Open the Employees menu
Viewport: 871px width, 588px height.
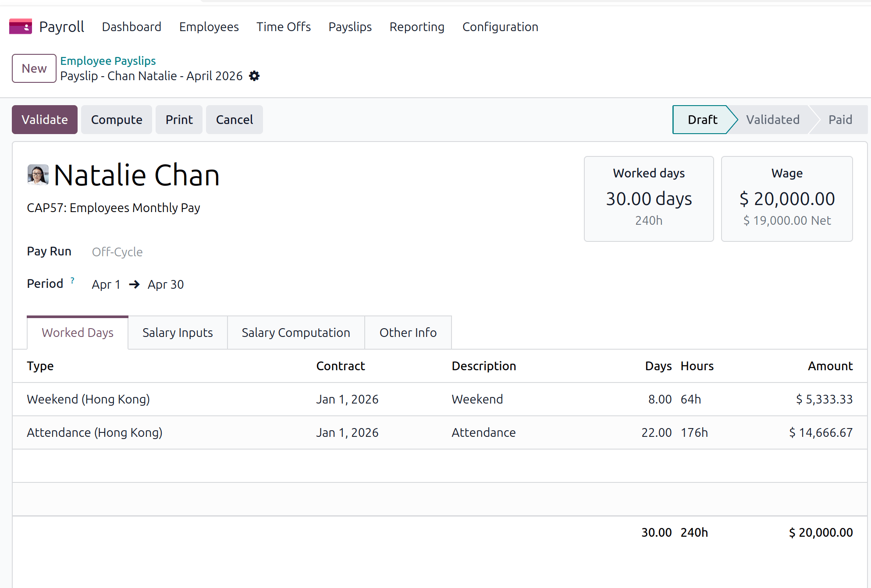pos(209,27)
